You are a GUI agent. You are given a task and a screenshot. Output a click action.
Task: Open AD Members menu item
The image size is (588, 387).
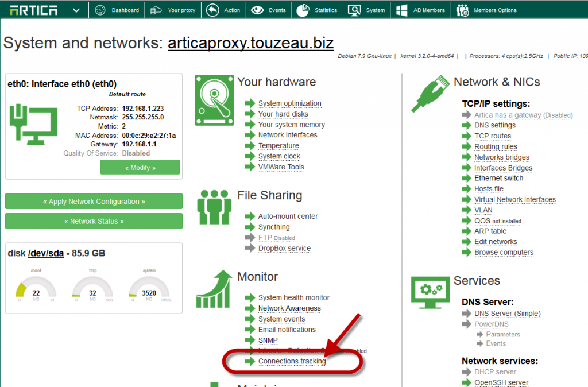pyautogui.click(x=429, y=10)
